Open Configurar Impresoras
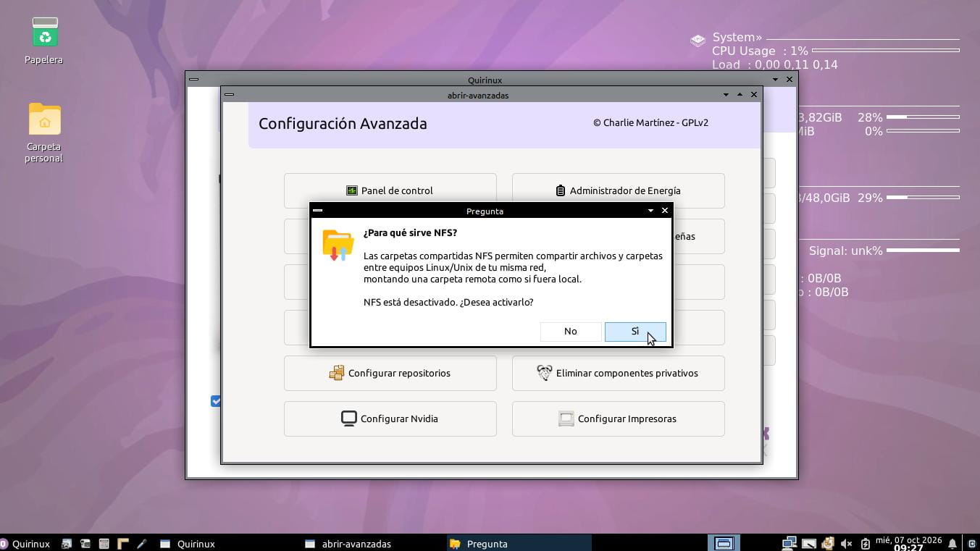The image size is (980, 551). 618,418
